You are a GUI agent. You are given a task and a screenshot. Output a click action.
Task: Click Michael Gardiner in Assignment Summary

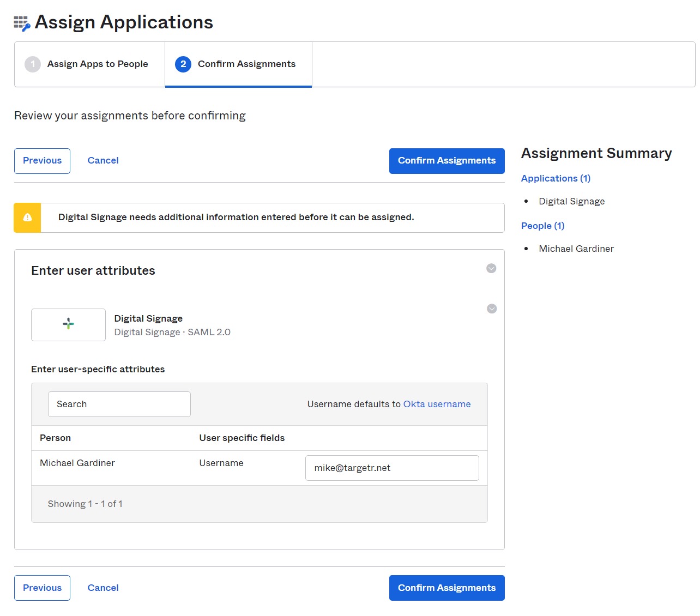point(576,249)
